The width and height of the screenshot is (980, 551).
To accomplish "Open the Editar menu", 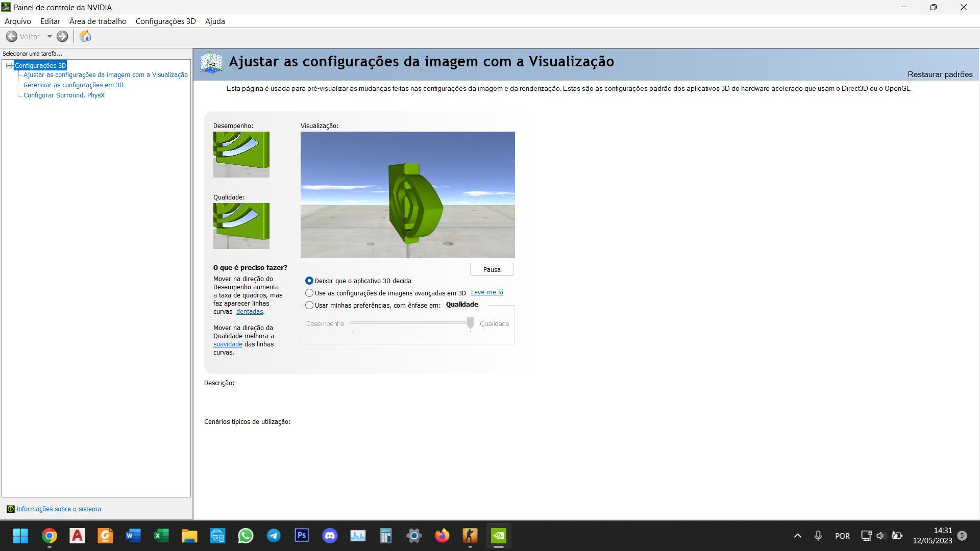I will coord(50,21).
